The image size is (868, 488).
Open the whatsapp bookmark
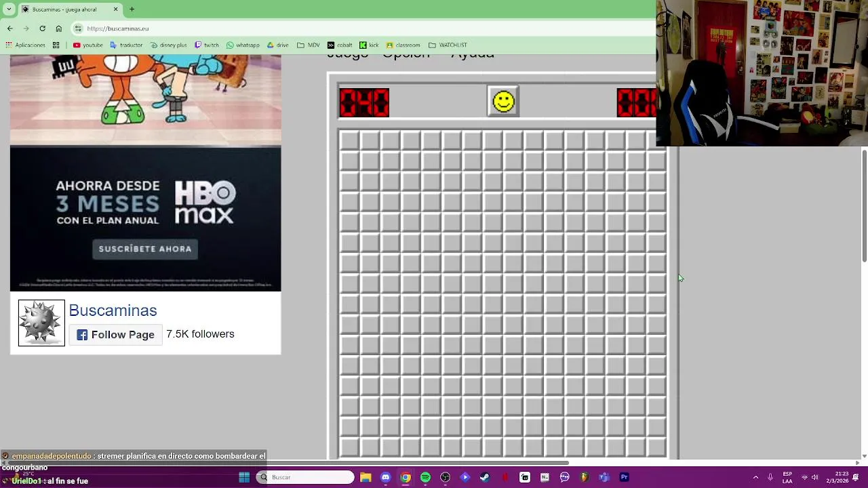(x=243, y=45)
